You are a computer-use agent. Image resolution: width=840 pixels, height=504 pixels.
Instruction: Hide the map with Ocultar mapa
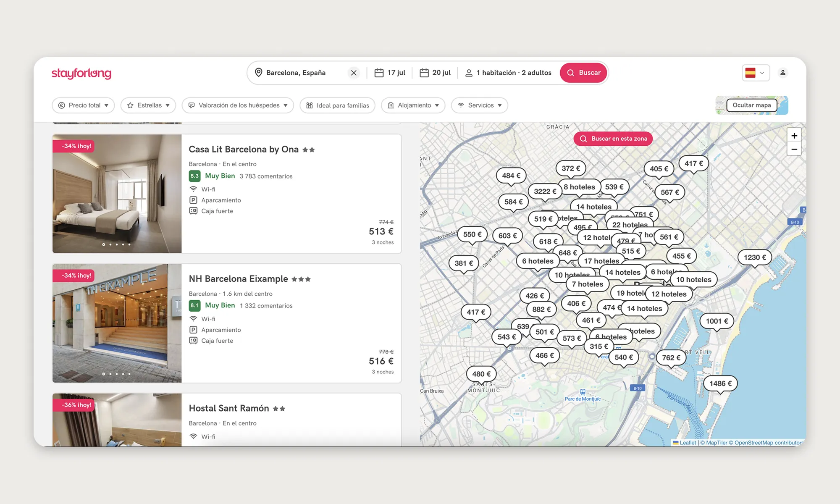point(751,105)
